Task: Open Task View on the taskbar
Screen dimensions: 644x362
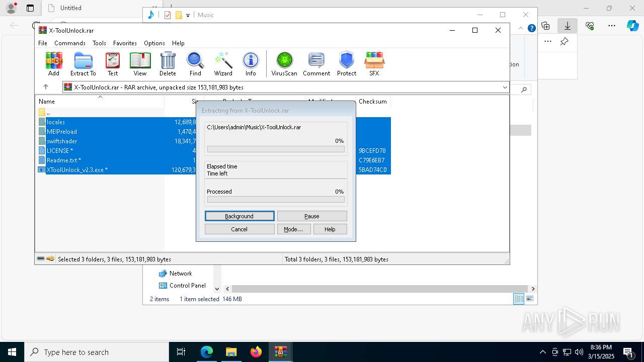Action: 182,352
